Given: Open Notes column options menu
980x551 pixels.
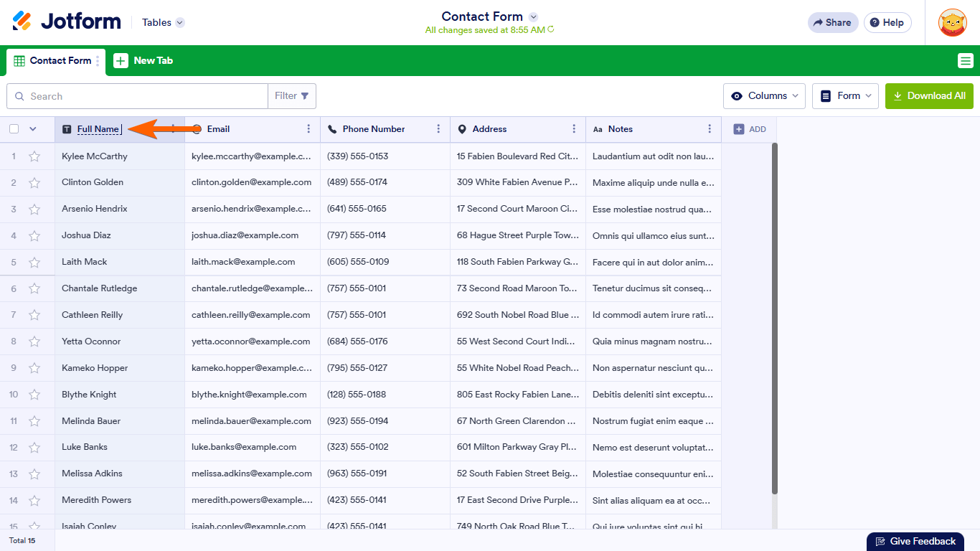Looking at the screenshot, I should [x=710, y=129].
